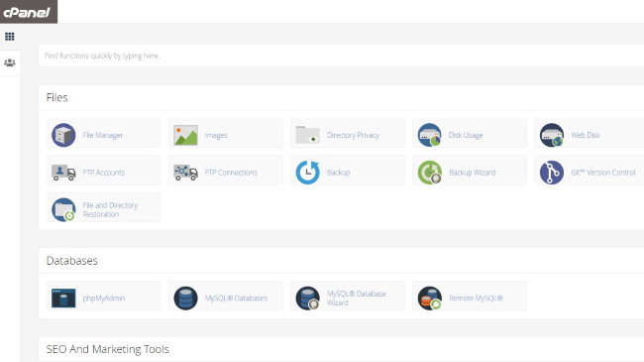
Task: Click the phpMyAdmin icon
Action: (x=63, y=299)
